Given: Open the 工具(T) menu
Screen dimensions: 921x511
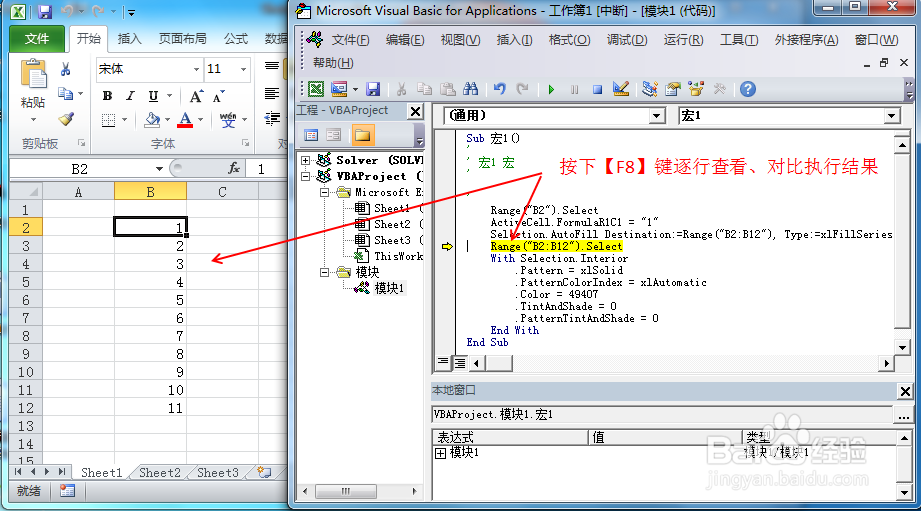Looking at the screenshot, I should (739, 39).
